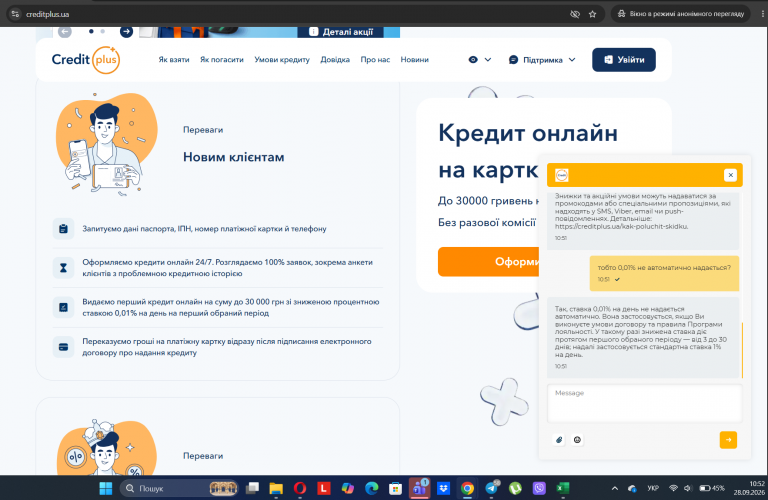The width and height of the screenshot is (768, 500).
Task: Open Microsoft Store from the taskbar
Action: (x=395, y=488)
